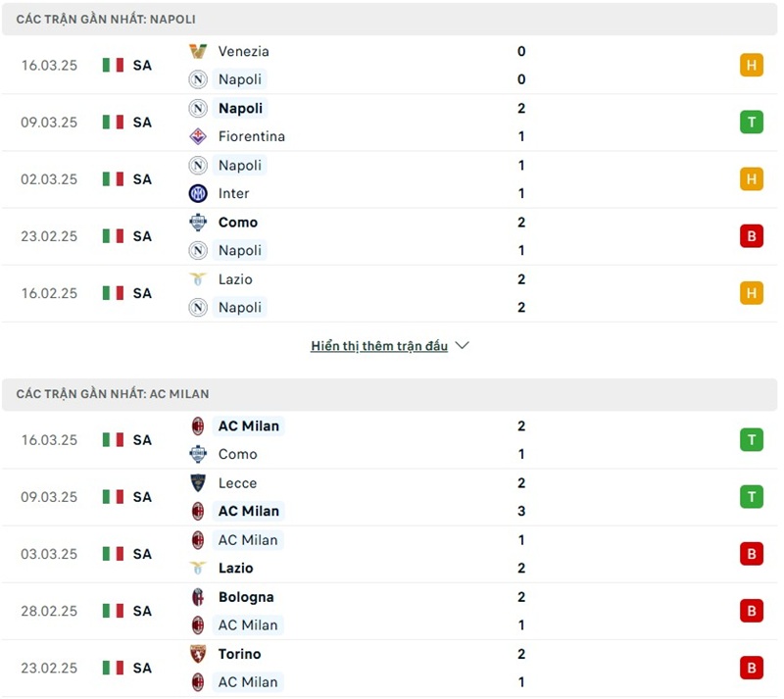Click the SA league label on the 16.02.25 row
Screen dimensions: 784x699
[x=143, y=293]
